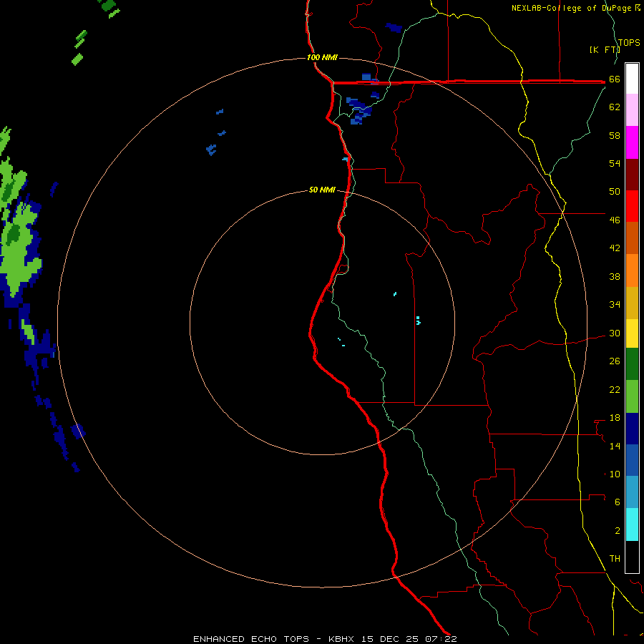Click the "18" legend value
Image resolution: width=644 pixels, height=644 pixels.
click(615, 418)
